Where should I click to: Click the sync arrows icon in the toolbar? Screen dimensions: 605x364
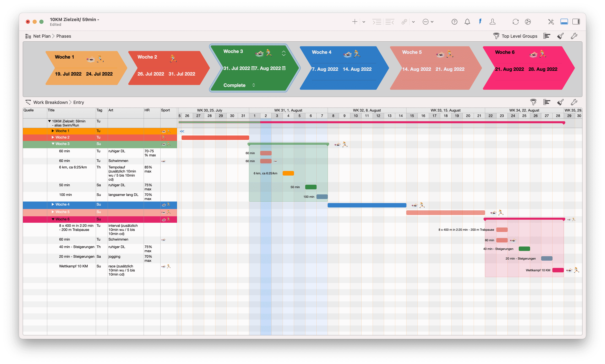click(515, 22)
